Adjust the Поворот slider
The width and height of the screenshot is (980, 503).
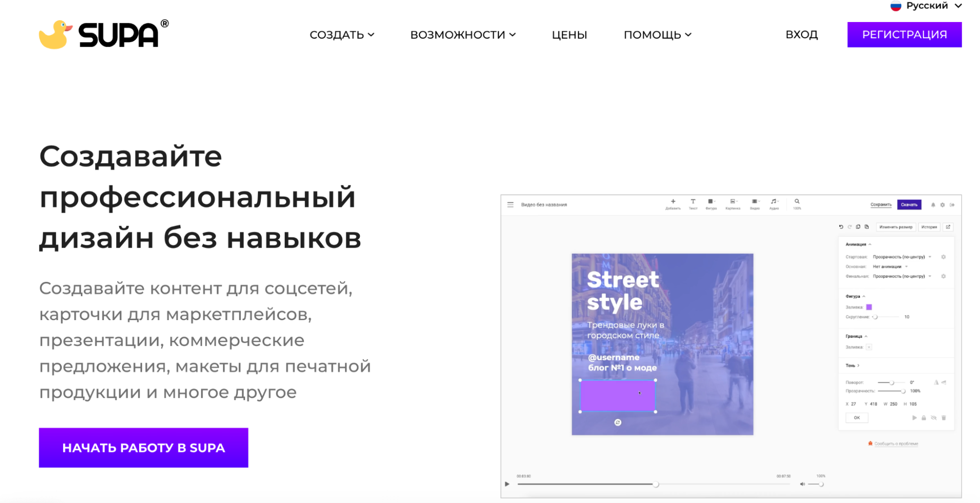tap(891, 382)
